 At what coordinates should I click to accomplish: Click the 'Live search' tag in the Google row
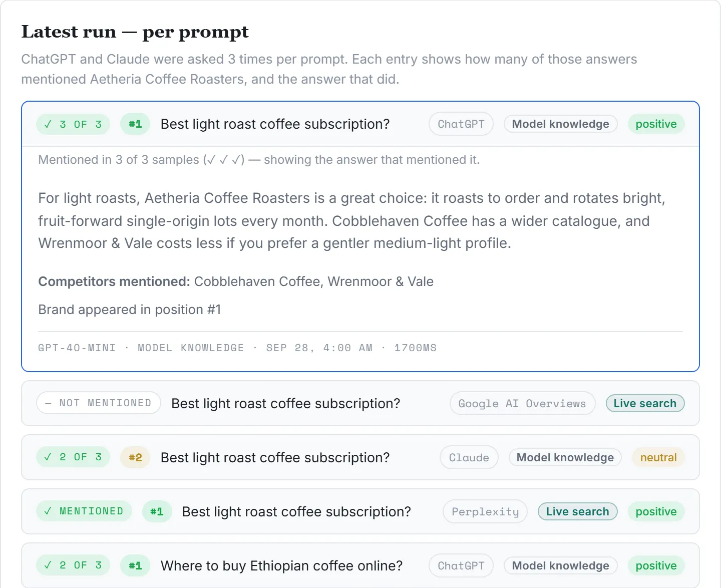(x=645, y=403)
